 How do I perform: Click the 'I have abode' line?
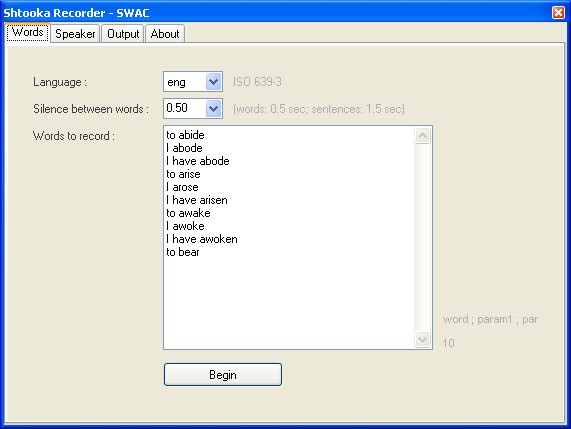198,161
